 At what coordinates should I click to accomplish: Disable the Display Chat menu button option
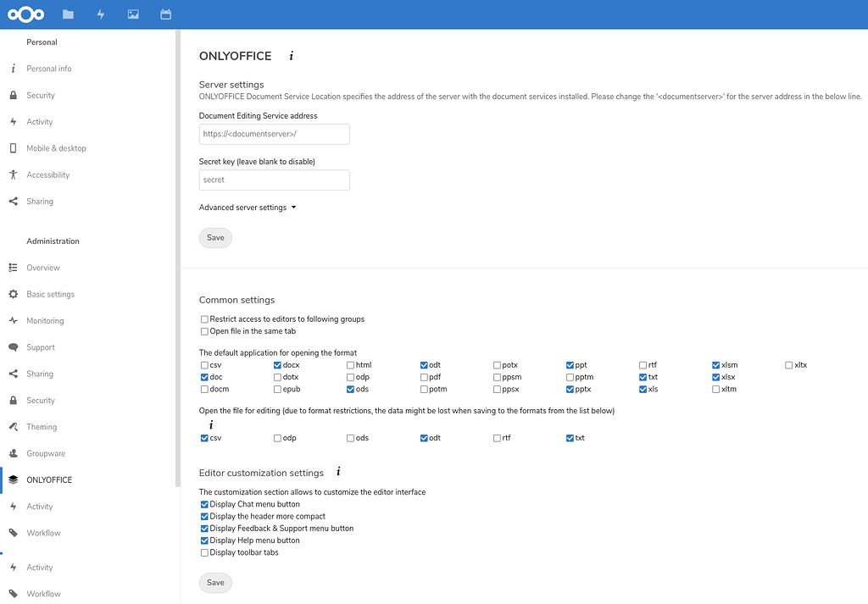(x=203, y=504)
